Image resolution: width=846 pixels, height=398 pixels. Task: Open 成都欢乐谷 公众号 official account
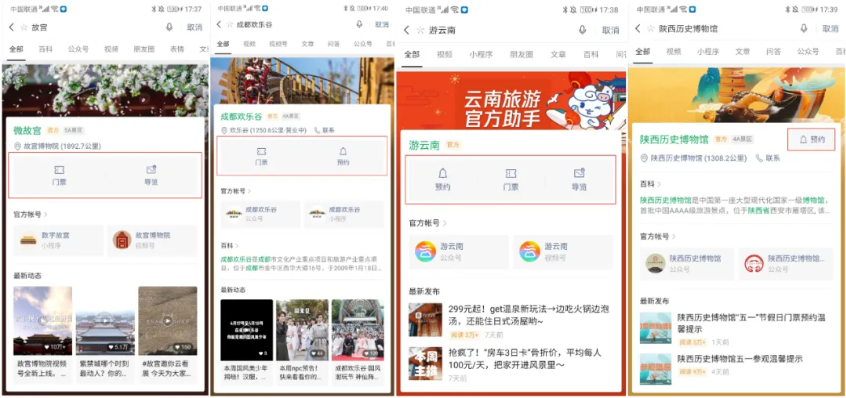coord(261,214)
